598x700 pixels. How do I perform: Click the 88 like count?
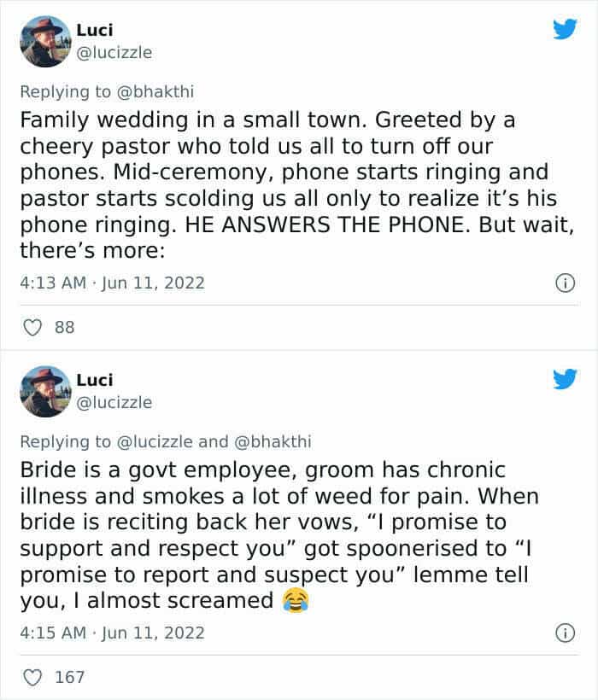(x=64, y=328)
